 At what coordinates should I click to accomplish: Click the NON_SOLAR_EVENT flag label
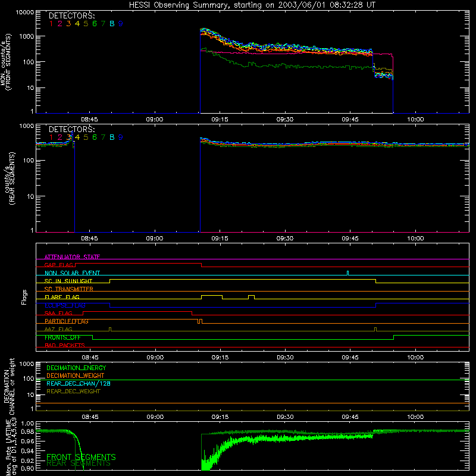pyautogui.click(x=72, y=273)
